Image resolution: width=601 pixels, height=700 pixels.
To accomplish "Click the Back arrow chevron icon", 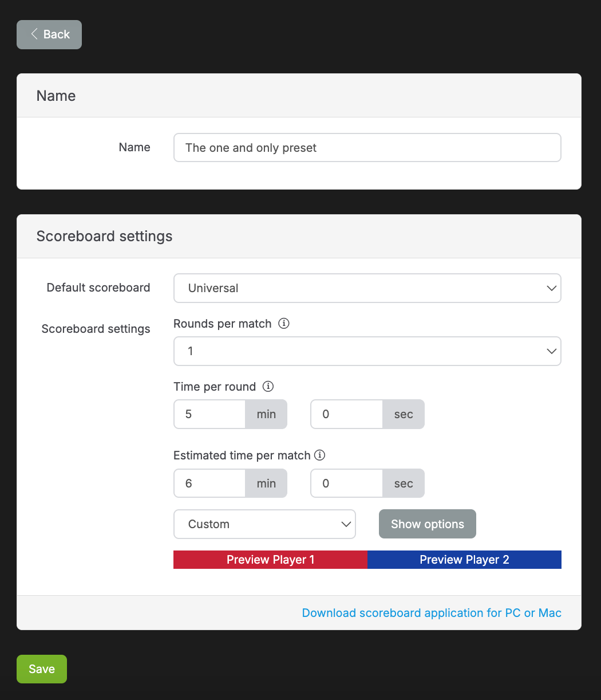I will point(34,34).
